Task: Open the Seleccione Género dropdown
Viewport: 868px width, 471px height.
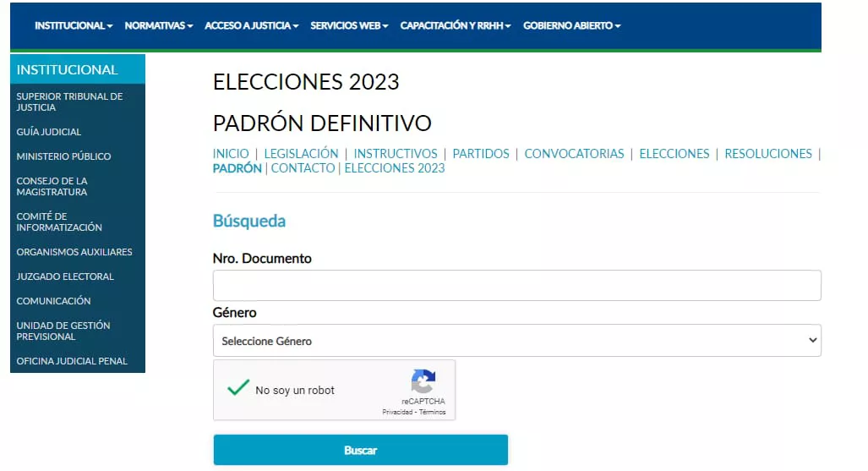Action: [x=516, y=341]
